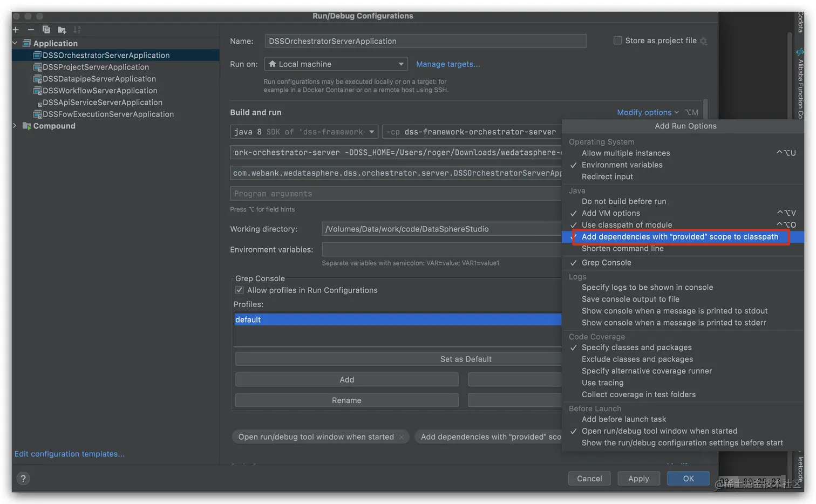Select Show run/debug configuration settings before start
The height and width of the screenshot is (504, 816).
682,443
